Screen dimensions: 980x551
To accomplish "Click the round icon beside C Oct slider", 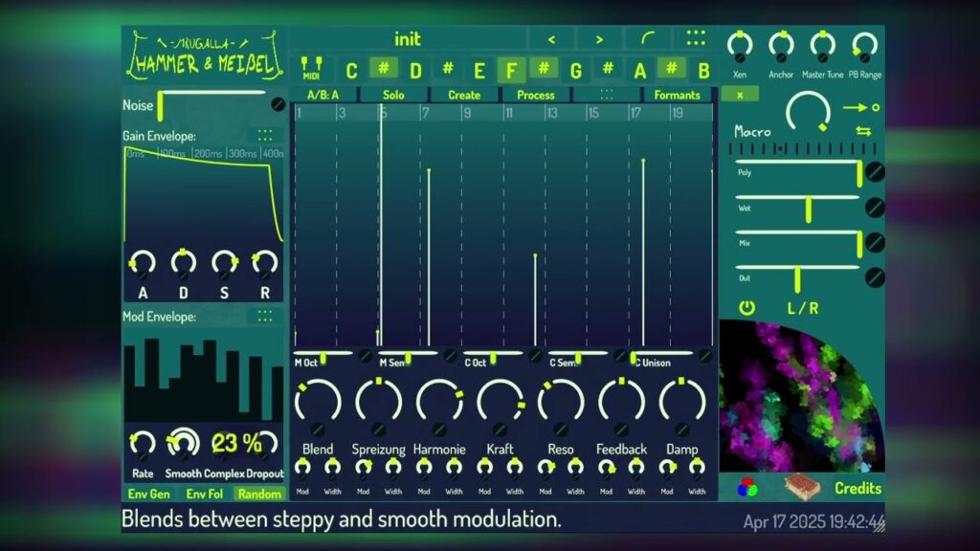I will point(535,356).
